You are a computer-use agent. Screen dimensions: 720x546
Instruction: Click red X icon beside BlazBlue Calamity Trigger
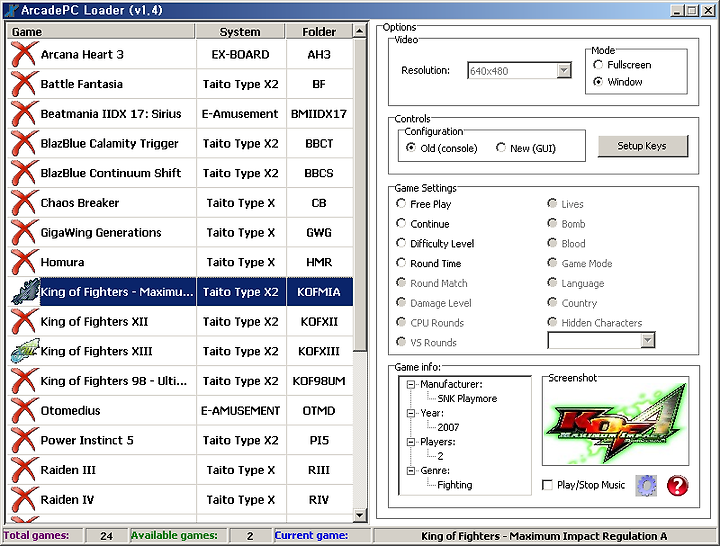(x=24, y=143)
